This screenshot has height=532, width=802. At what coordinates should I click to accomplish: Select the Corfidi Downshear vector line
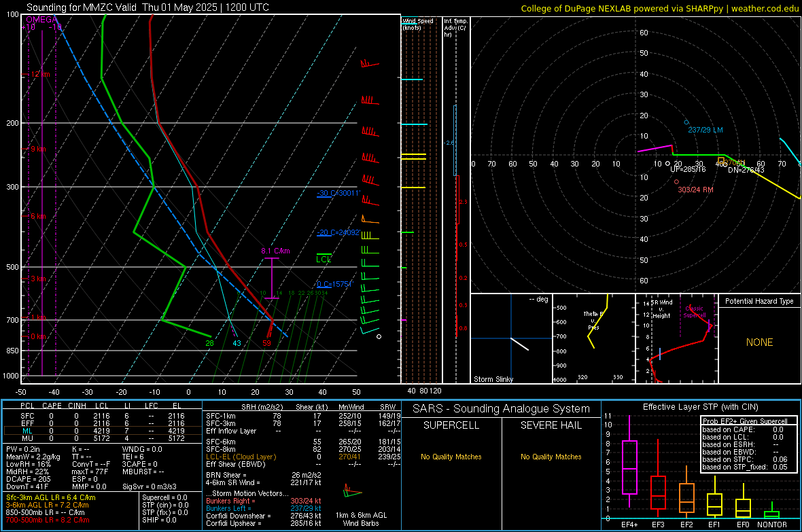coord(264,516)
